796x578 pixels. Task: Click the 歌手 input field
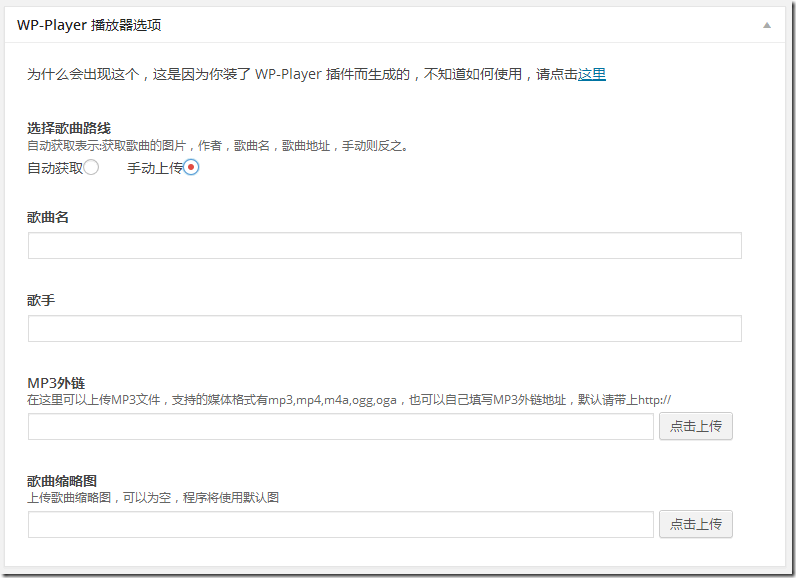(385, 328)
